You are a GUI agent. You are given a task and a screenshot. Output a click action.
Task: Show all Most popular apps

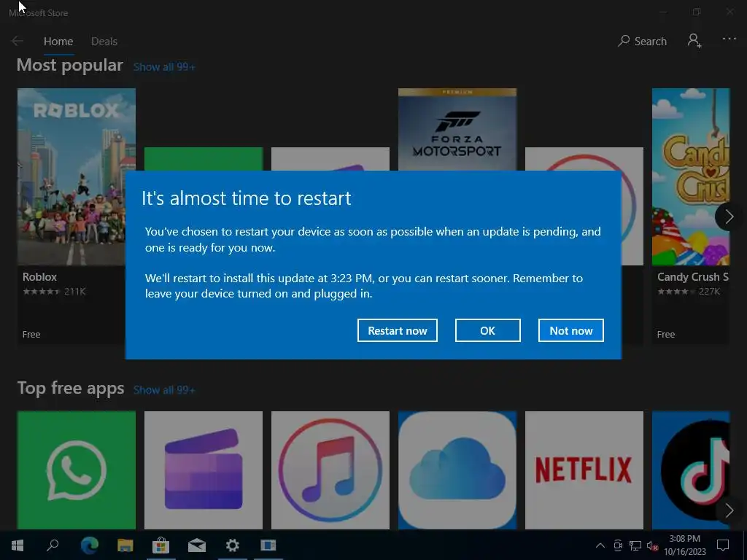pos(164,67)
